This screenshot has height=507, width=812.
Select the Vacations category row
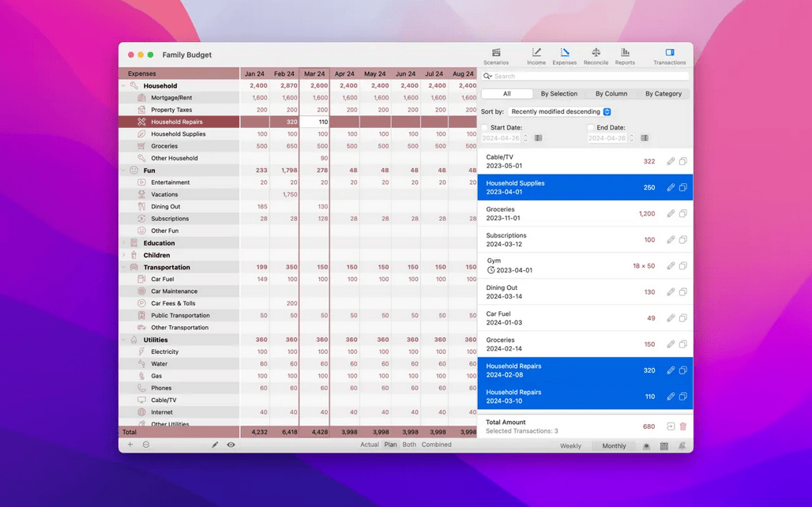179,194
